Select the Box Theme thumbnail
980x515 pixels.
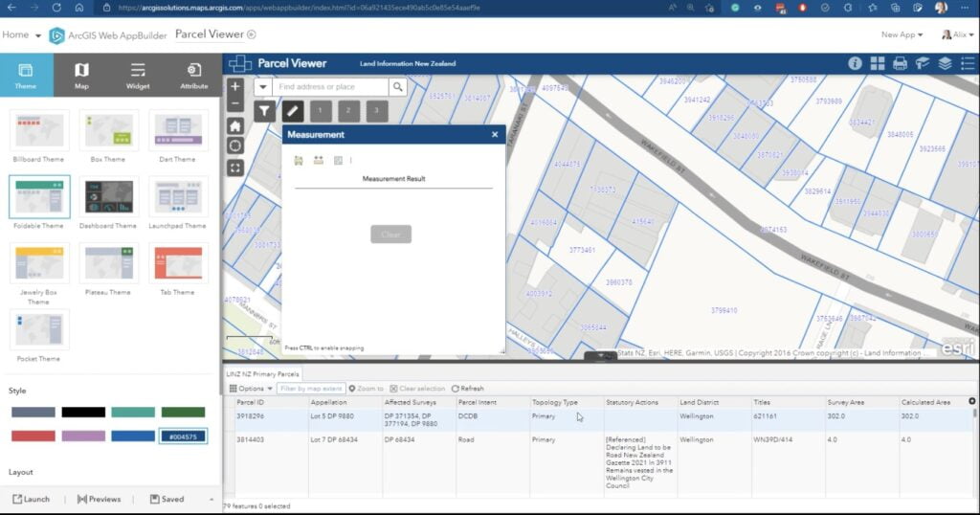[x=108, y=130]
